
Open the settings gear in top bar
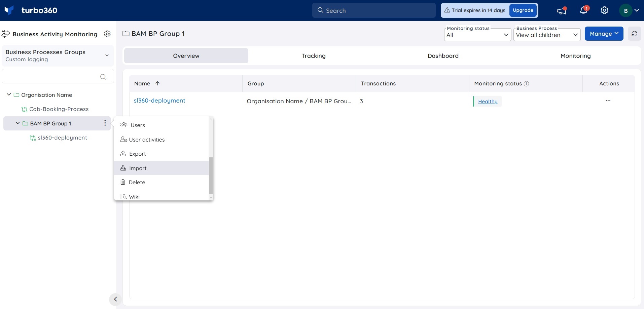point(604,10)
